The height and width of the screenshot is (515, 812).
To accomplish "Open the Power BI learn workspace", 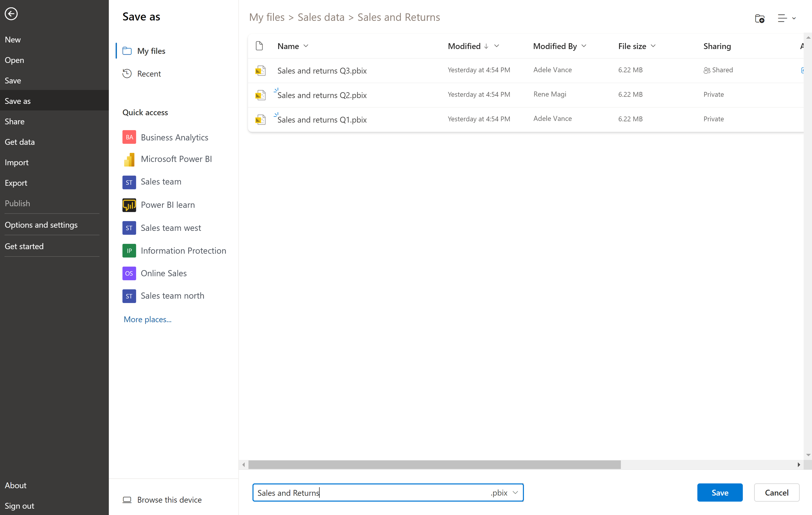I will [168, 205].
